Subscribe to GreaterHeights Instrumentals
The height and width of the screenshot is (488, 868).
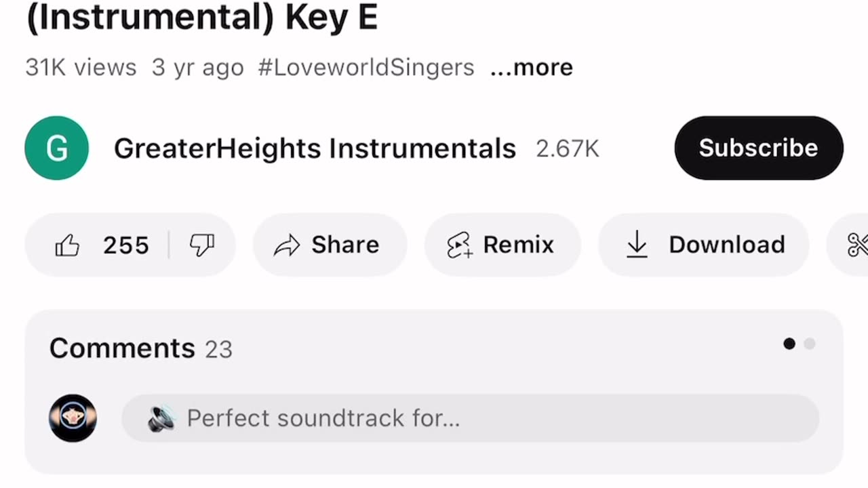(758, 148)
